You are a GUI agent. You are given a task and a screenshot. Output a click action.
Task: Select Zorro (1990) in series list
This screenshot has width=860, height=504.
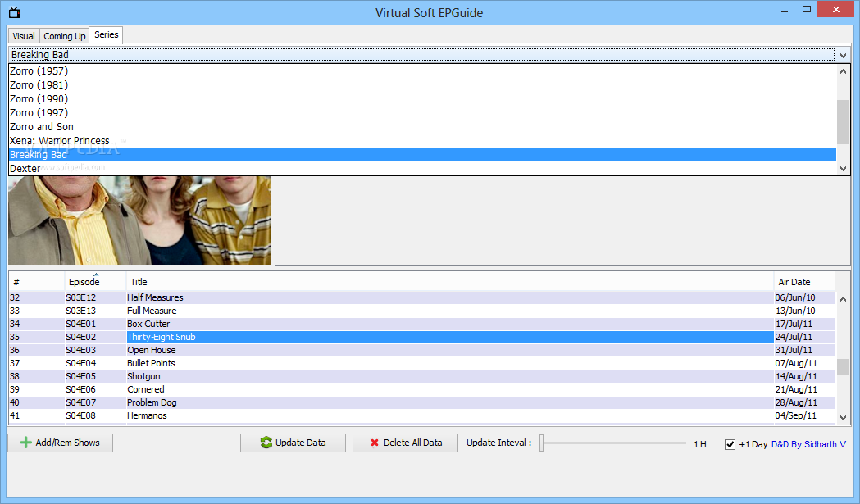tap(422, 98)
